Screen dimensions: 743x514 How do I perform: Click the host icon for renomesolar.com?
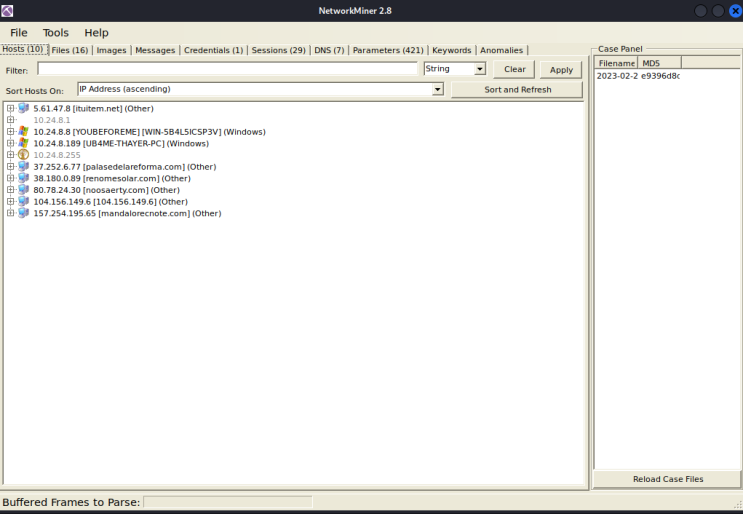(x=23, y=178)
